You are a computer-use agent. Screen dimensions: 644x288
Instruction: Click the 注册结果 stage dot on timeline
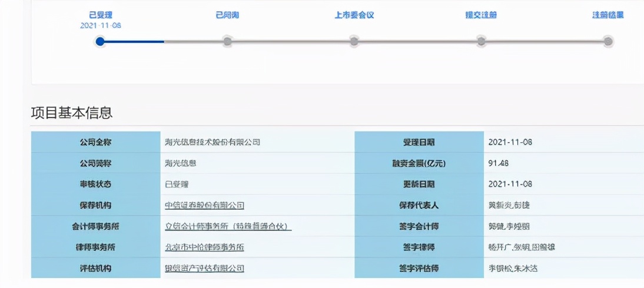[x=608, y=41]
